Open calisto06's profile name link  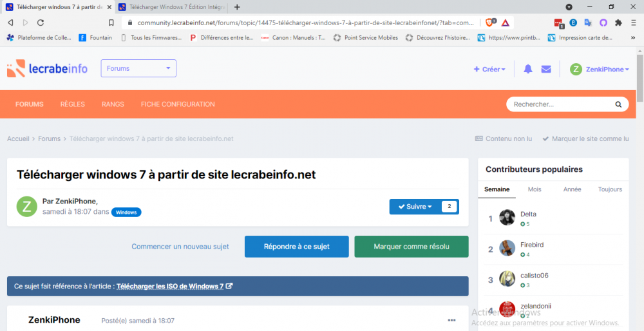click(x=535, y=276)
